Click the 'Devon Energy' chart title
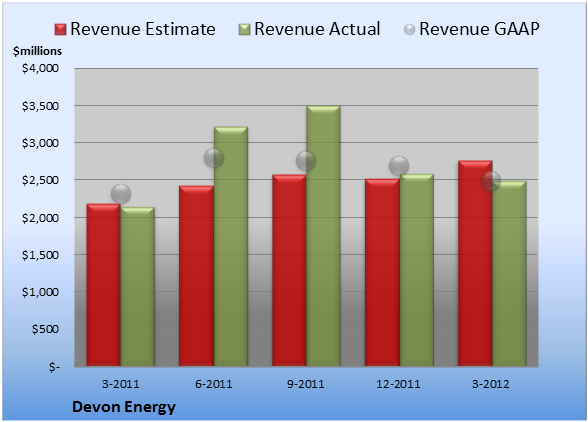588x422 pixels. pos(124,407)
